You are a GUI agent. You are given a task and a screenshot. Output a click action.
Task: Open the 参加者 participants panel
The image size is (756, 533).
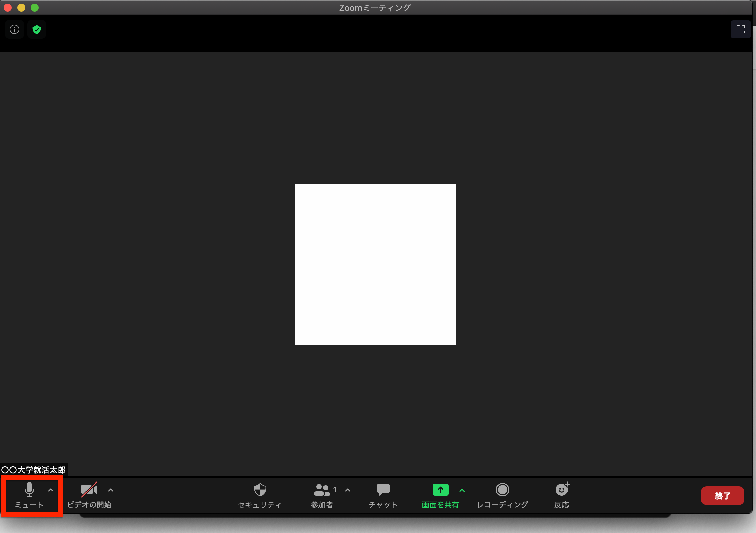click(x=322, y=494)
